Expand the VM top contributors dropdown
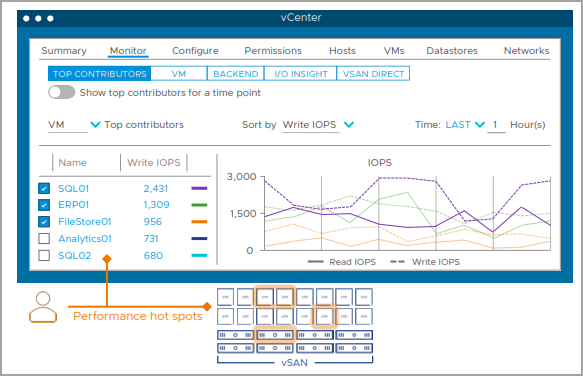 click(95, 125)
